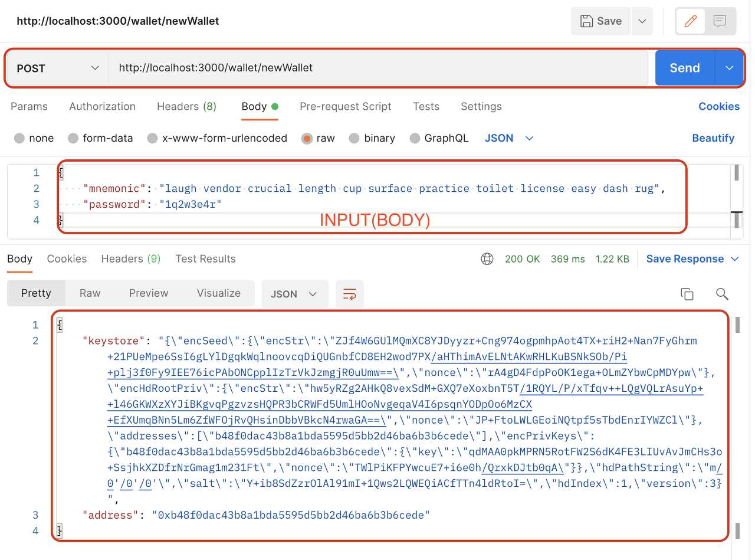Open the edit pencil mode icon
Screen dimensions: 755x560
(690, 21)
